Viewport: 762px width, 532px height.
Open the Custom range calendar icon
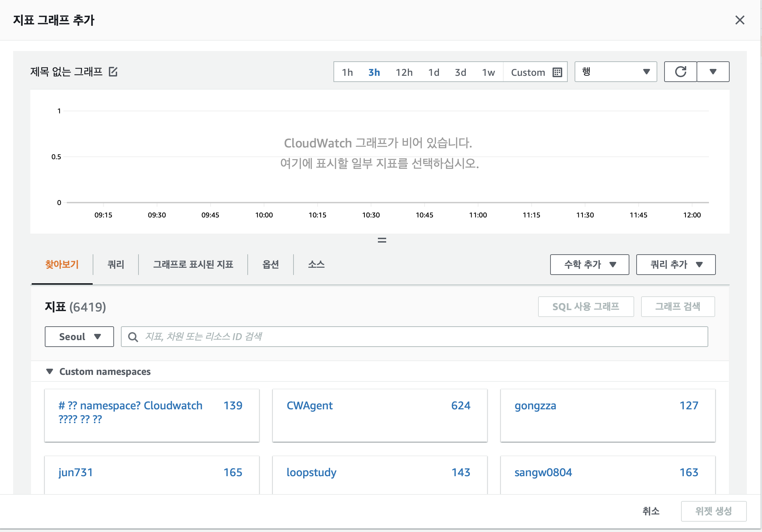pos(557,72)
